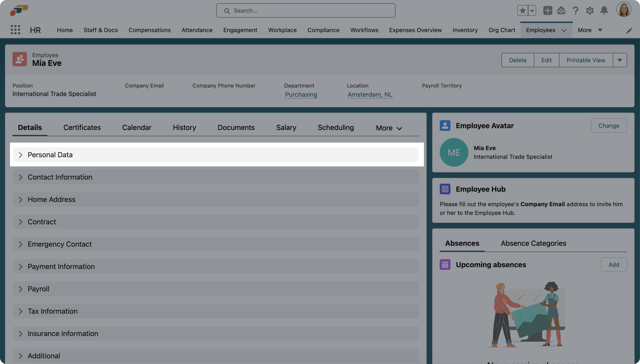Open the Help question mark icon
640x364 pixels.
[575, 11]
